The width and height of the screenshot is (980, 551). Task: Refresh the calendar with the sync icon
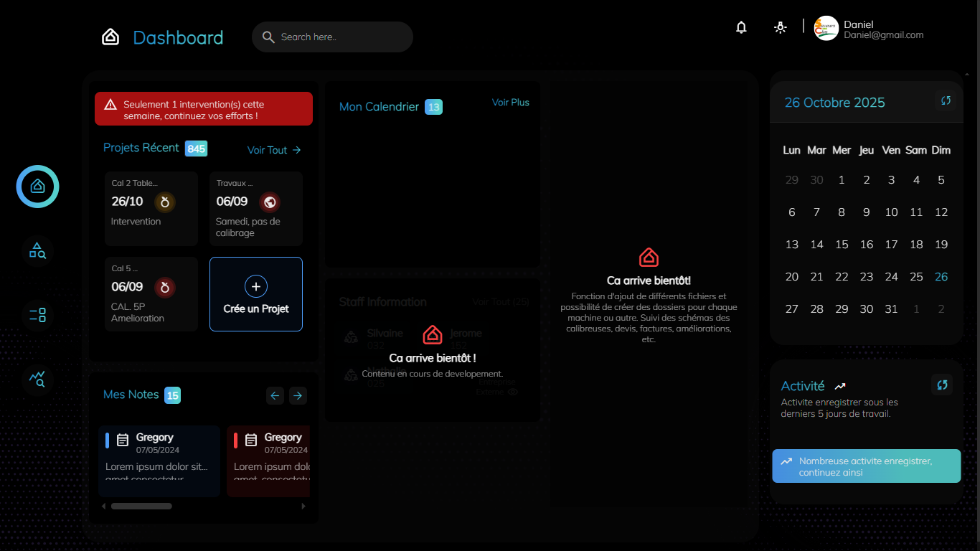946,101
